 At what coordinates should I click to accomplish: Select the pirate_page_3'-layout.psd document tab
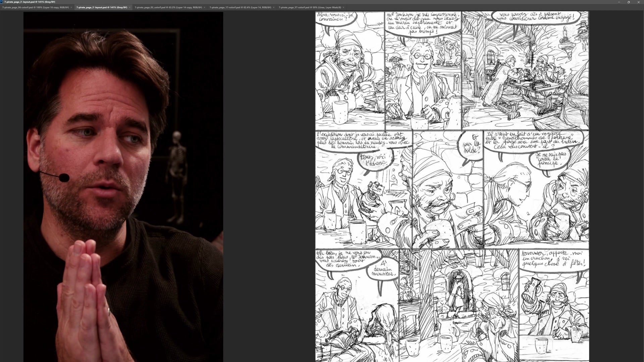[x=102, y=7]
